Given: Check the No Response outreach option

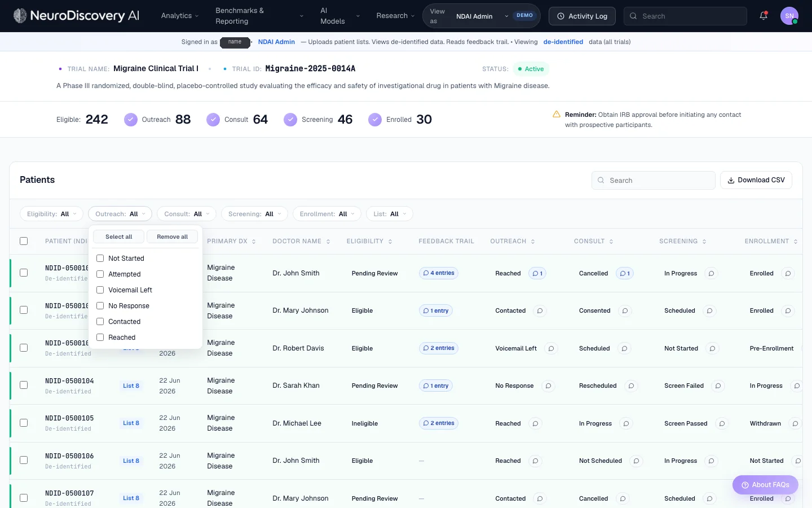Looking at the screenshot, I should pos(100,306).
